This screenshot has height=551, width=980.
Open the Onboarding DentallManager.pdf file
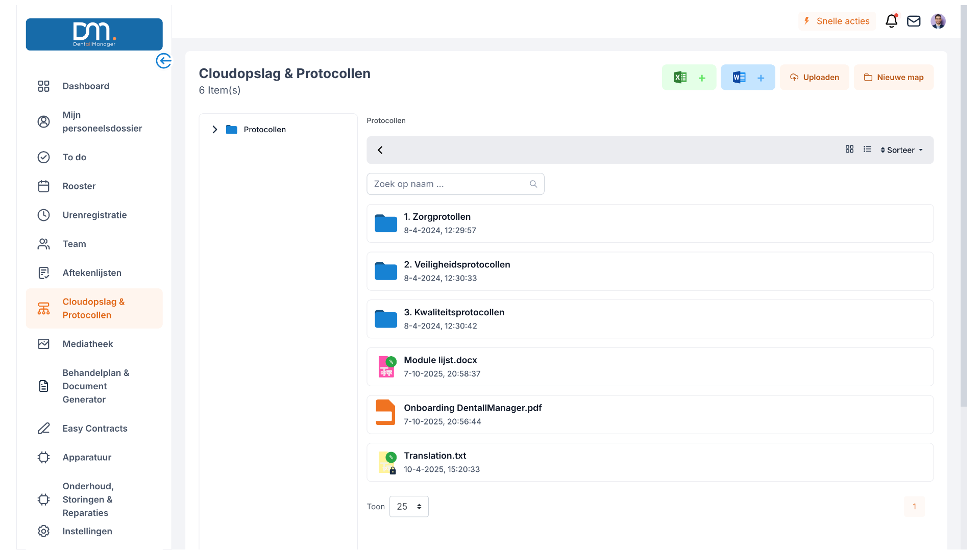point(473,408)
